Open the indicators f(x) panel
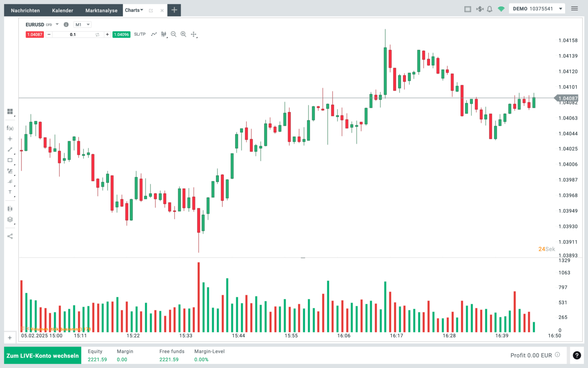Image resolution: width=588 pixels, height=368 pixels. (10, 128)
